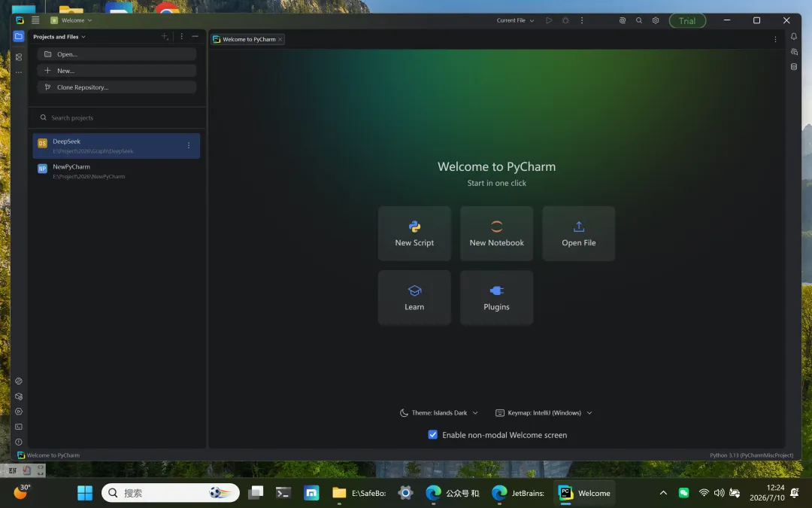Hide the Projects and Files panel
This screenshot has height=508, width=812.
click(195, 36)
